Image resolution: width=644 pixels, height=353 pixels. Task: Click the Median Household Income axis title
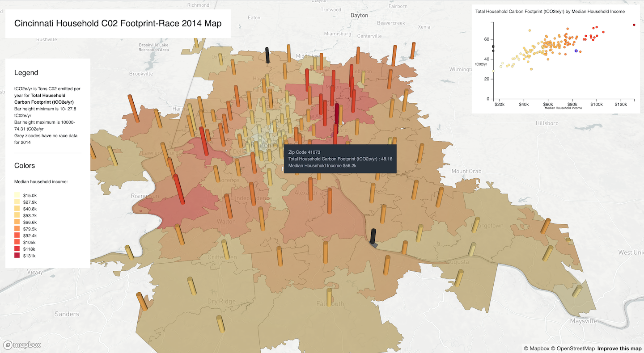coord(563,108)
